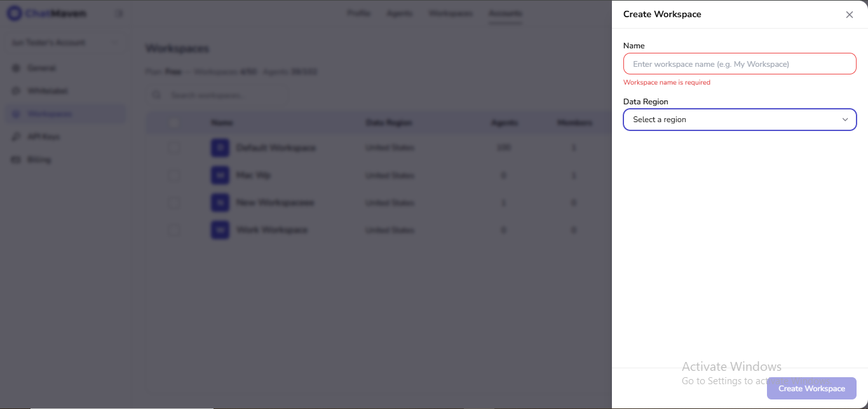Open Whitelabel via its sidebar icon

(x=15, y=90)
